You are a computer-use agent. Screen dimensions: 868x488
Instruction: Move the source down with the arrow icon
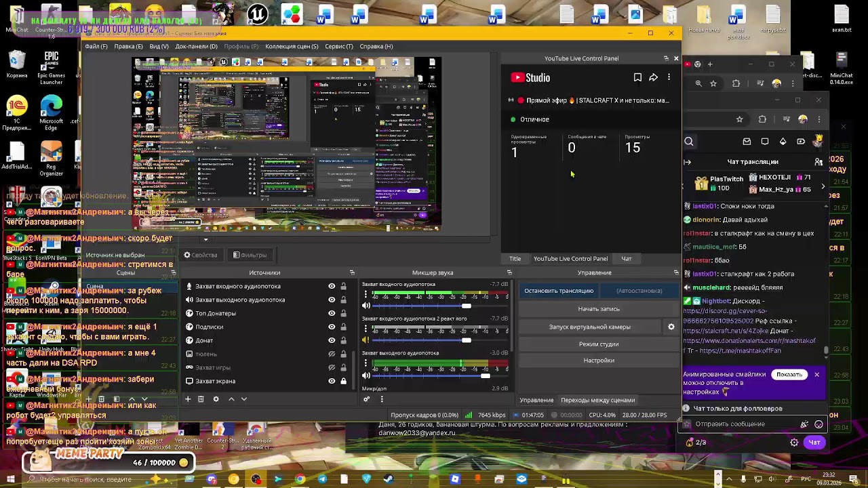[x=244, y=399]
